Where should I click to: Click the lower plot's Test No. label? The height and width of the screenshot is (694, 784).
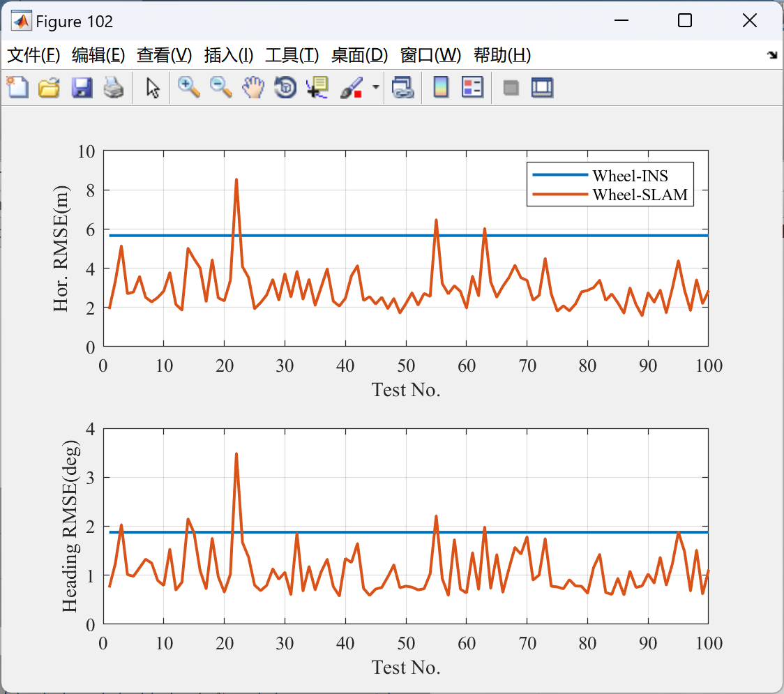tap(406, 667)
